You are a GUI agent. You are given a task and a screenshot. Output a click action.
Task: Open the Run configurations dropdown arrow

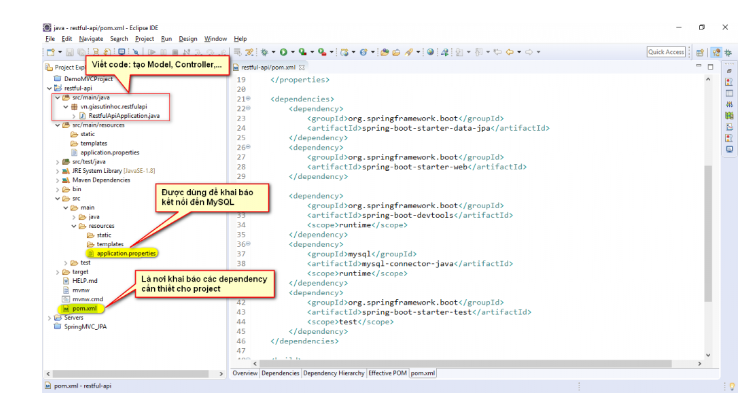click(x=292, y=52)
